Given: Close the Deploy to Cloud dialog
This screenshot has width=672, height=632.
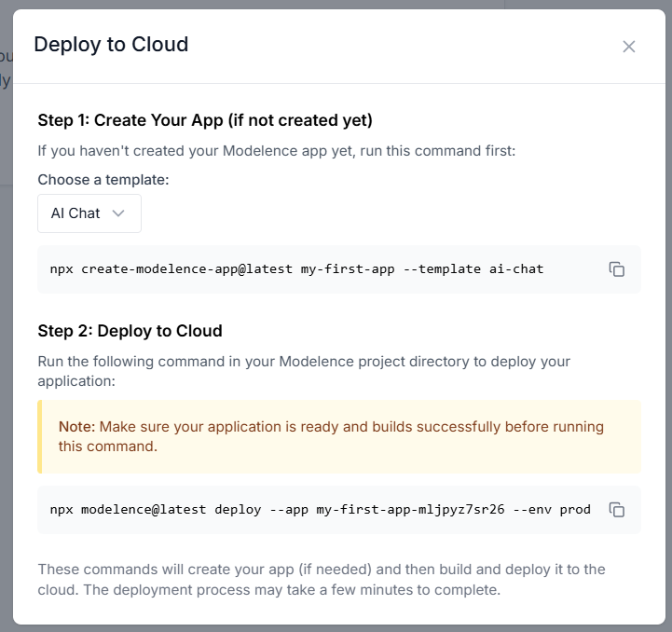Looking at the screenshot, I should [x=629, y=47].
